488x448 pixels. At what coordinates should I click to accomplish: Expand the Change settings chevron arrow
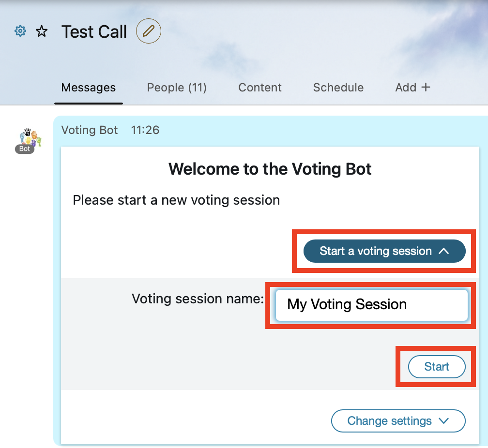click(x=443, y=421)
